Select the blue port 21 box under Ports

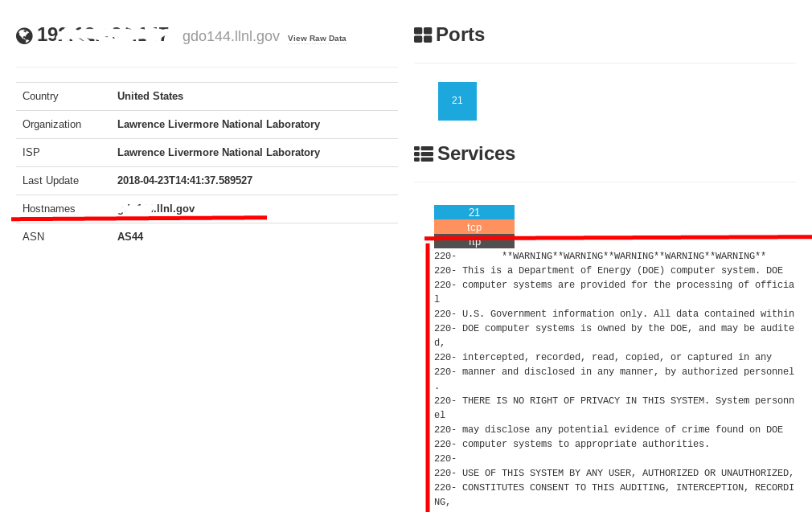[x=457, y=101]
